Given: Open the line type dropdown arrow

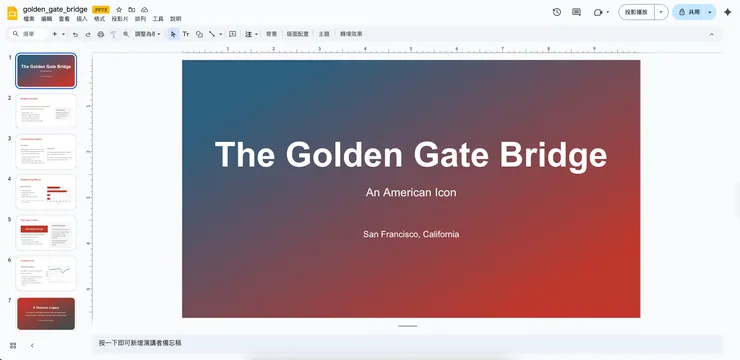Looking at the screenshot, I should (220, 34).
